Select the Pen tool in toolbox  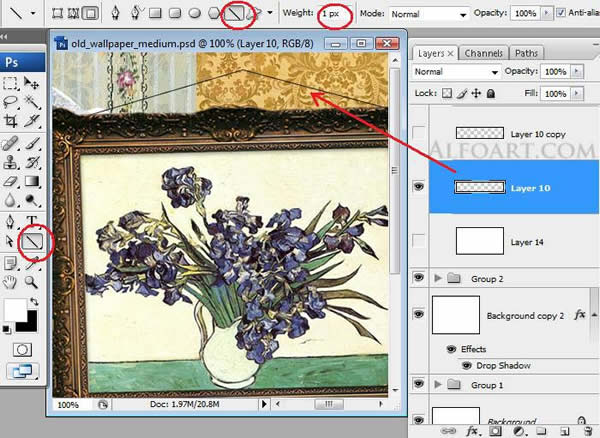tap(10, 221)
